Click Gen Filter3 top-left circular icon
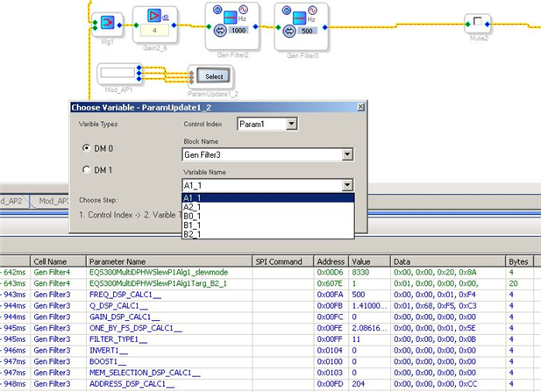The image size is (541, 392). coord(287,10)
